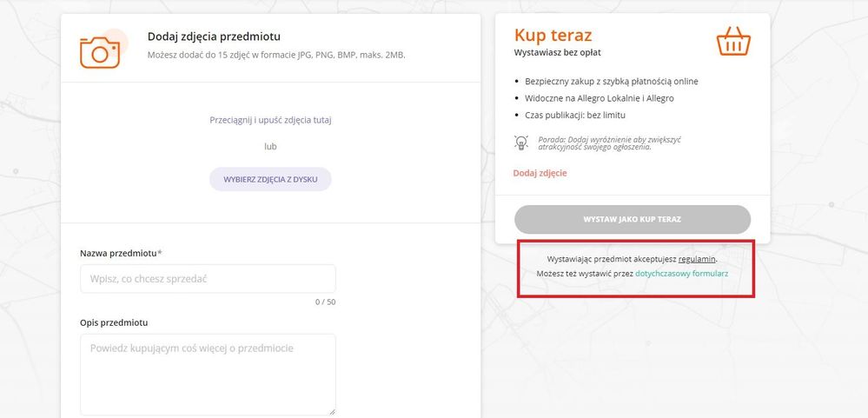Click the Dodaj zdjęcia przedmiotu heading
This screenshot has width=868, height=418.
(x=214, y=36)
